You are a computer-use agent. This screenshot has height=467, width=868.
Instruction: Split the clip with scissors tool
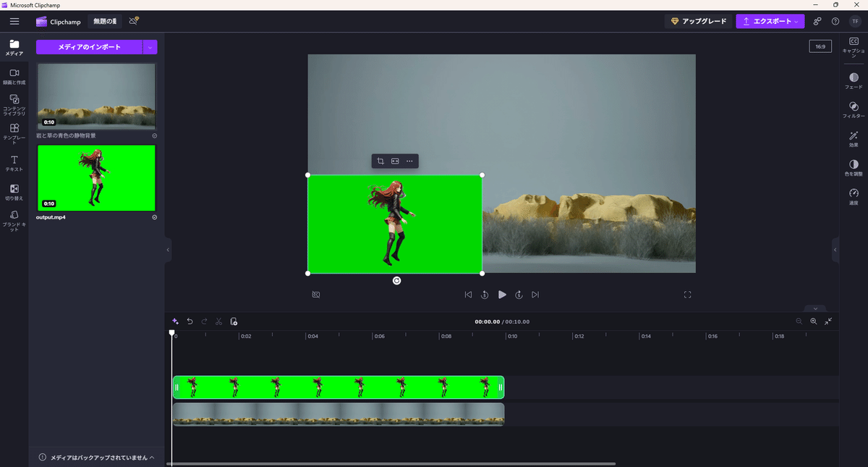(x=218, y=321)
